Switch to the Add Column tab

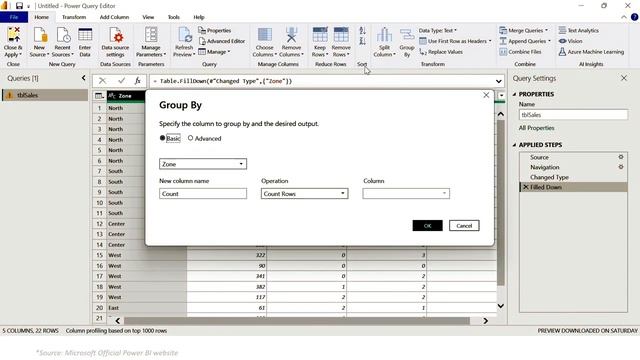(114, 17)
